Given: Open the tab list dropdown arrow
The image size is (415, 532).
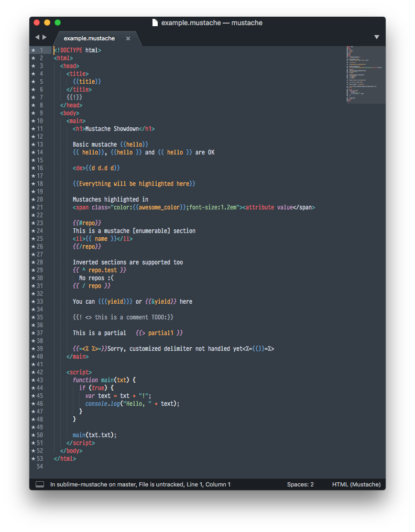Looking at the screenshot, I should [x=377, y=37].
